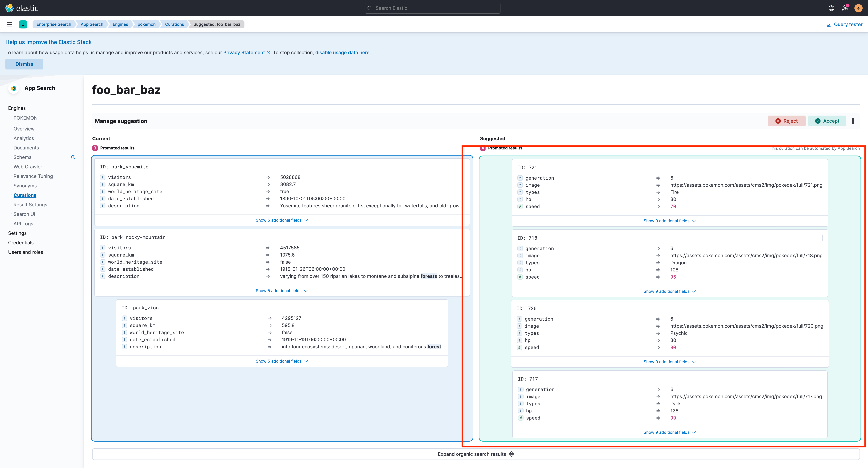
Task: Expand additional fields for park_yosemite
Action: [282, 220]
